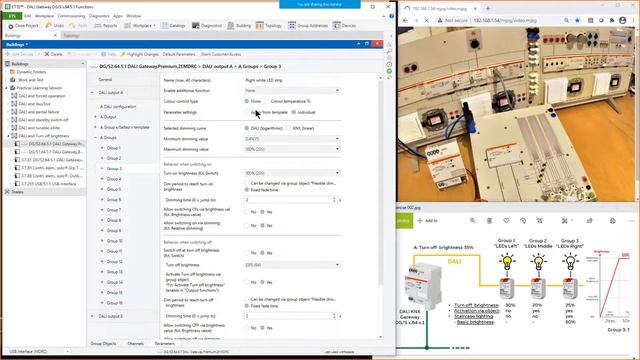This screenshot has height=360, width=640.
Task: Open the Apps menu
Action: pos(118,16)
